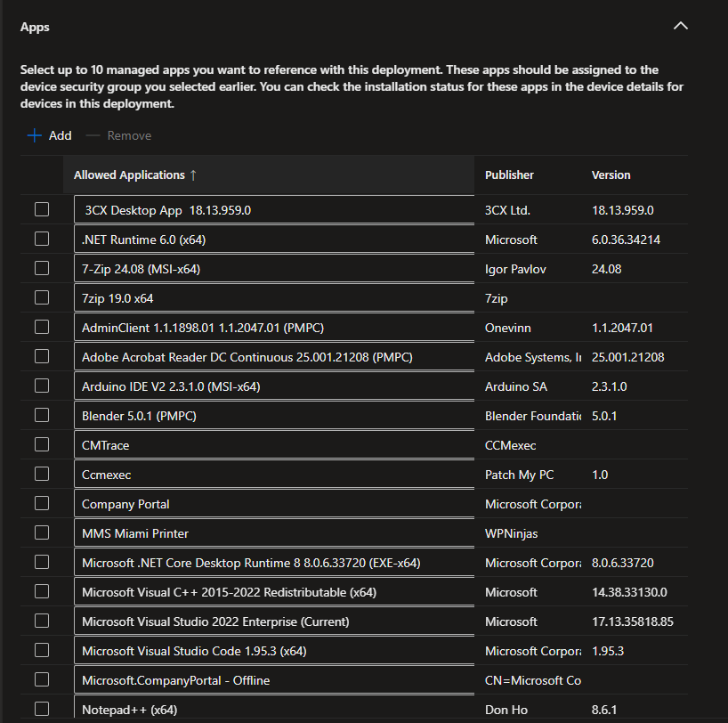The height and width of the screenshot is (723, 728).
Task: Check the Visual Studio Code 1.95.3 checkbox
Action: (42, 650)
